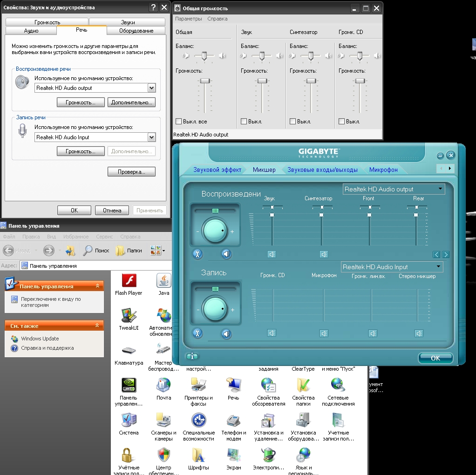Image resolution: width=476 pixels, height=475 pixels.
Task: Open Сетевые подключения icon
Action: click(x=338, y=385)
